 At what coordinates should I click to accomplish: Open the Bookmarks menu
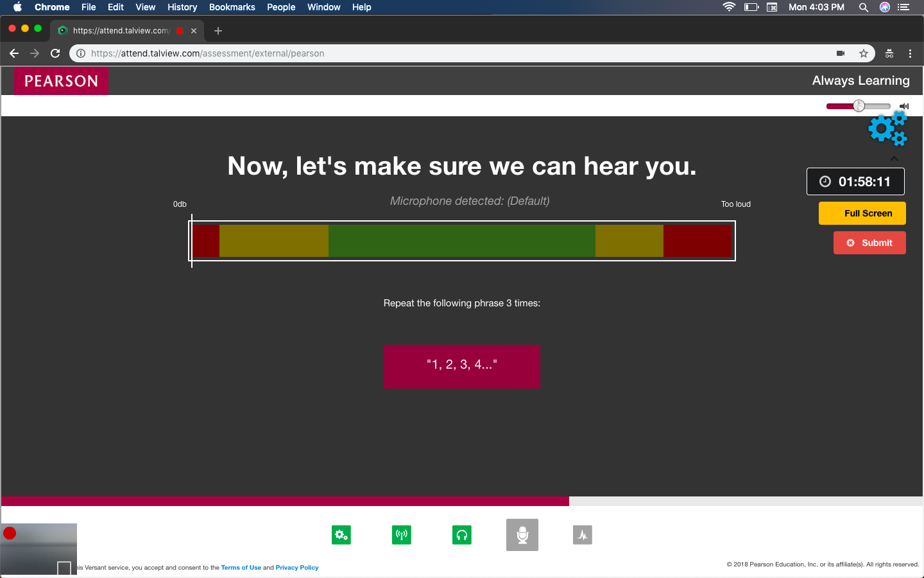click(x=232, y=7)
